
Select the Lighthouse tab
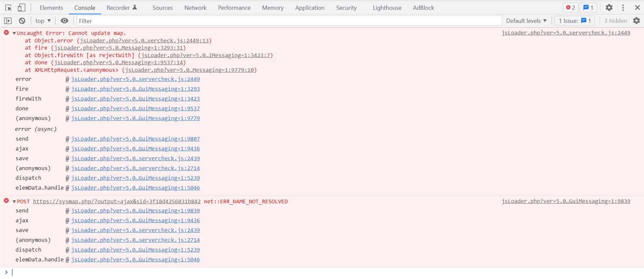387,8
